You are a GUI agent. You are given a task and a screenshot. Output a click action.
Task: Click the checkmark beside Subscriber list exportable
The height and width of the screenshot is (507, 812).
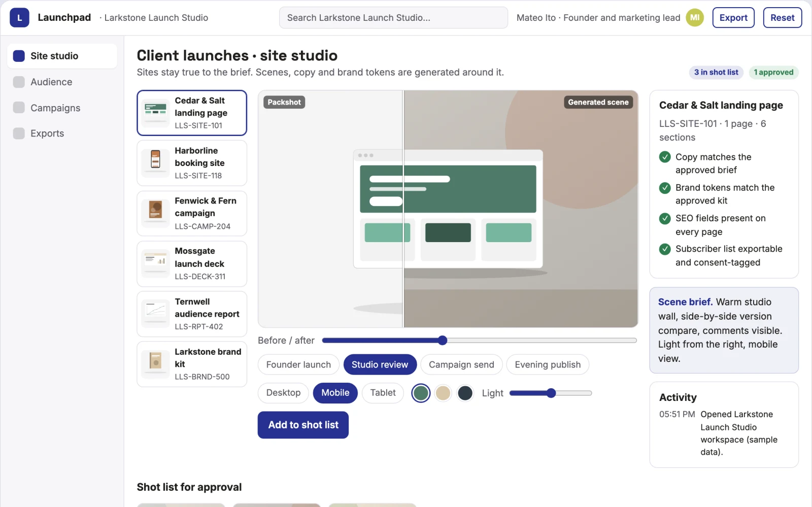point(665,249)
